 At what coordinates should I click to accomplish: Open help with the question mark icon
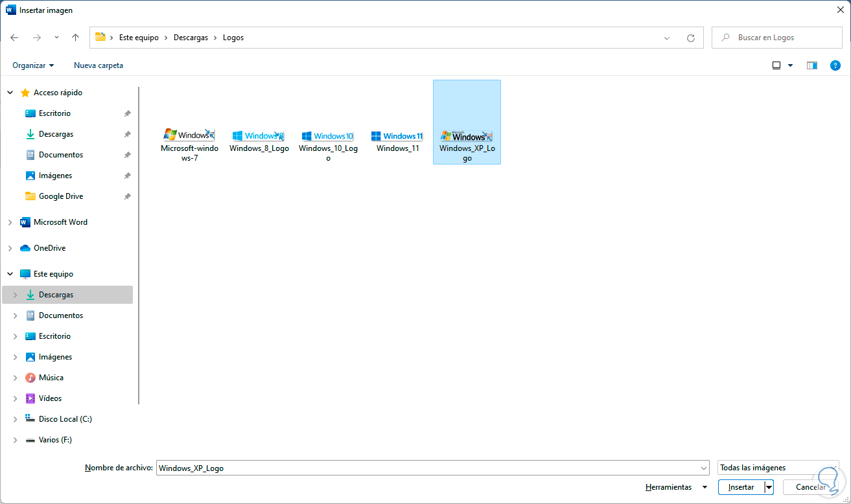(x=835, y=65)
